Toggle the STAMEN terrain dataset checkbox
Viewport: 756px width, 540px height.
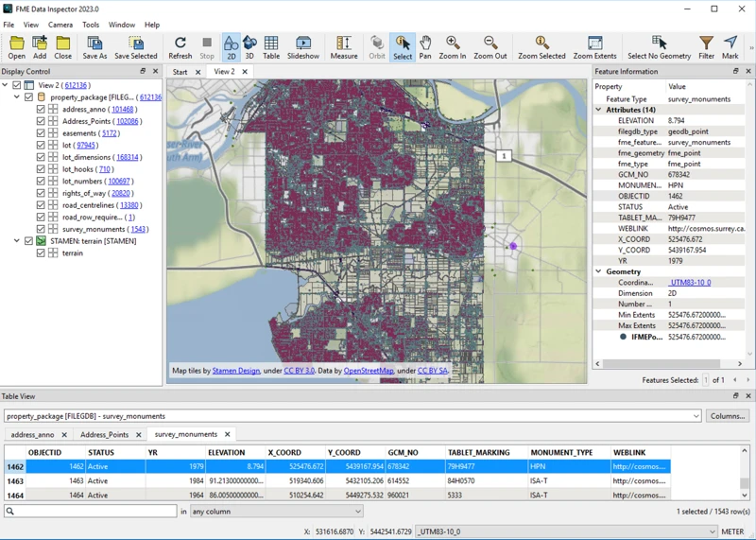coord(29,241)
